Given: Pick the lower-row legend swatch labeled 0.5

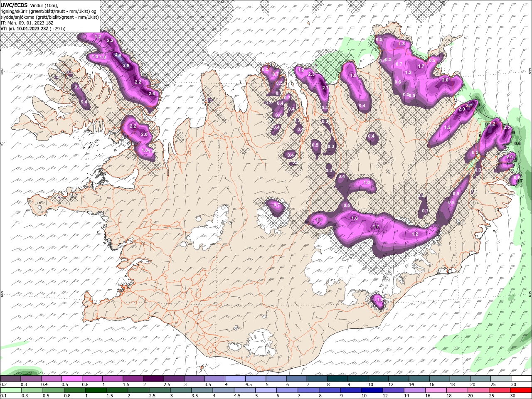Looking at the screenshot, I should (x=54, y=390).
